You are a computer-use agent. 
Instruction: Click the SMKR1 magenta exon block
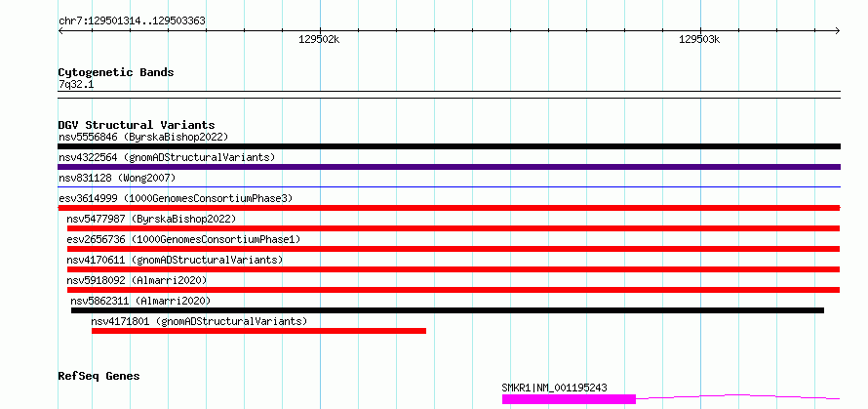point(569,399)
